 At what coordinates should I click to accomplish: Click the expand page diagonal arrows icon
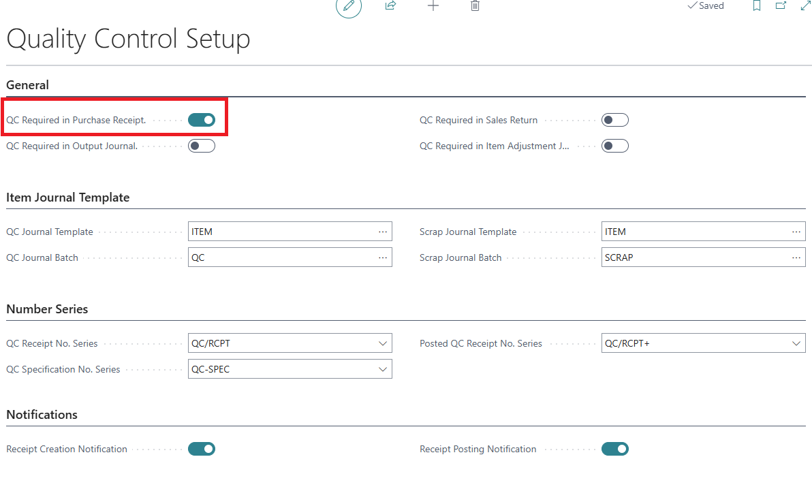pyautogui.click(x=805, y=6)
